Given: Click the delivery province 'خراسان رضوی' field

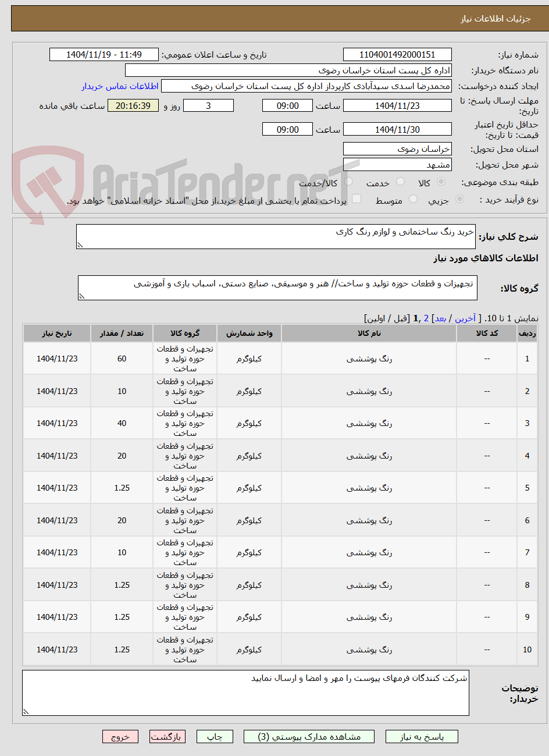Looking at the screenshot, I should [x=397, y=149].
